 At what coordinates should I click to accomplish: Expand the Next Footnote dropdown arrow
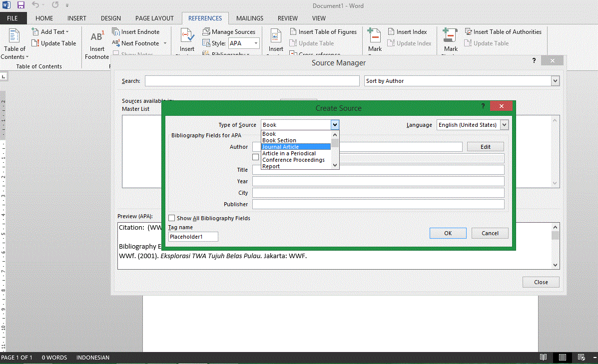[165, 43]
